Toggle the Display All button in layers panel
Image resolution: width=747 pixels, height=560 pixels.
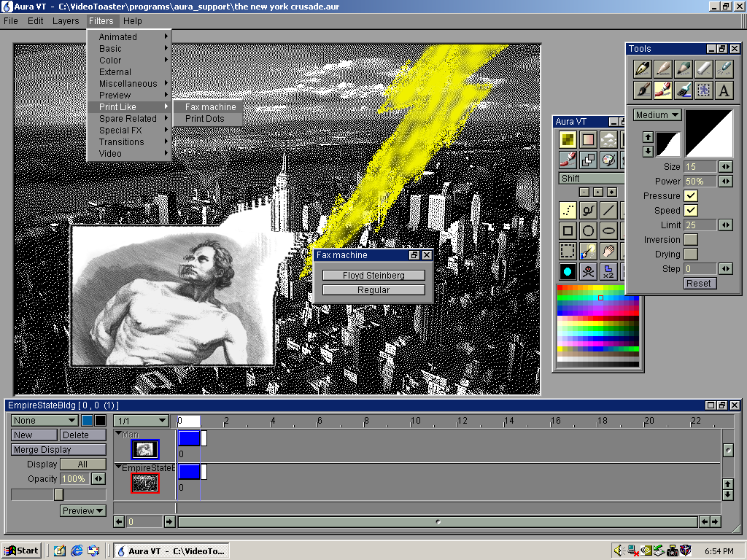(x=83, y=464)
